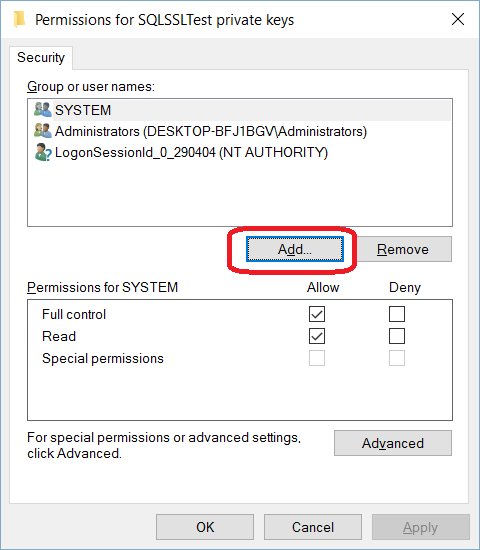The height and width of the screenshot is (550, 480).
Task: Click the Add... button
Action: click(x=295, y=249)
